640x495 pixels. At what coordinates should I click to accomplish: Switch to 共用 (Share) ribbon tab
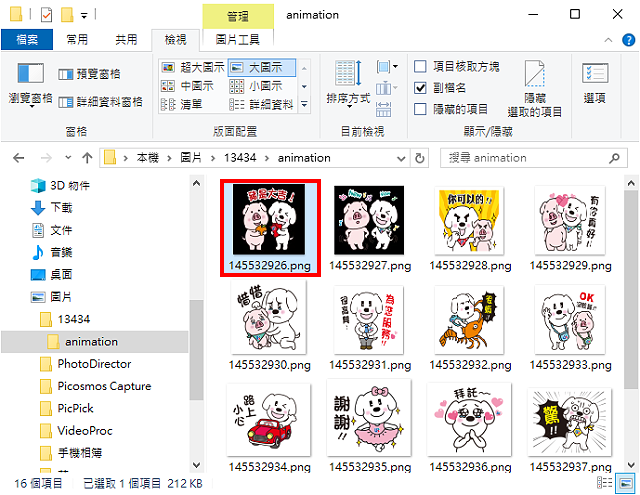(x=126, y=40)
